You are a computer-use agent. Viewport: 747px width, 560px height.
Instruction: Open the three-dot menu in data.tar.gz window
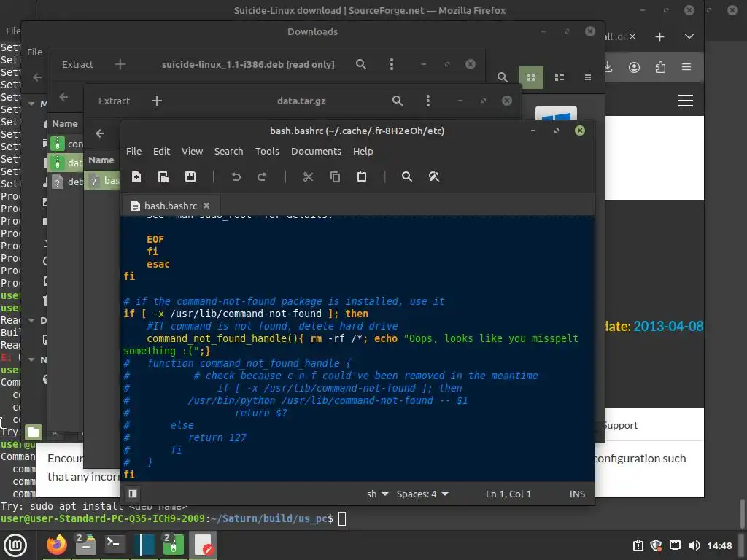(x=427, y=101)
